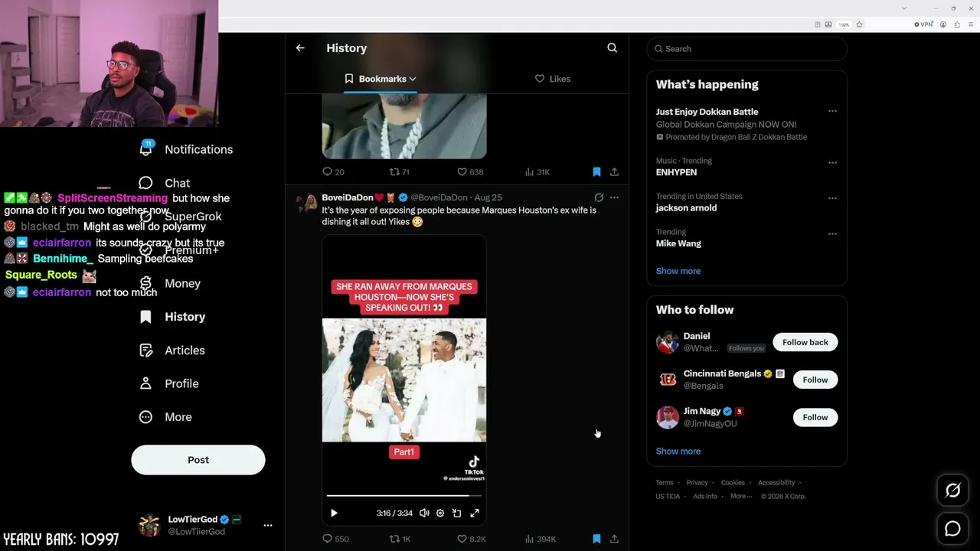Open the Terms footer link
Viewport: 980px width, 551px height.
coord(665,483)
